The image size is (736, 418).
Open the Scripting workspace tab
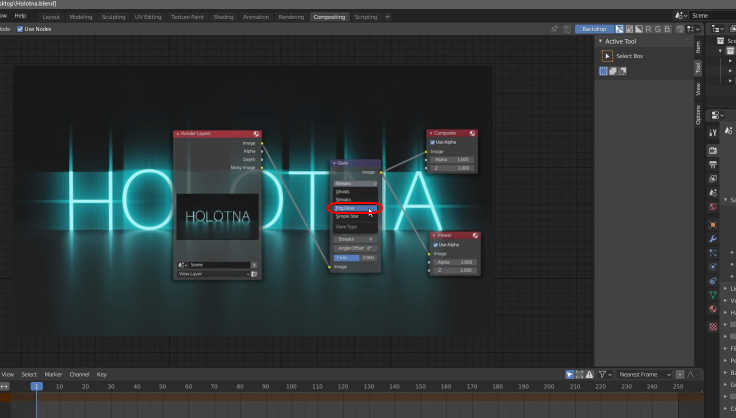click(x=366, y=17)
